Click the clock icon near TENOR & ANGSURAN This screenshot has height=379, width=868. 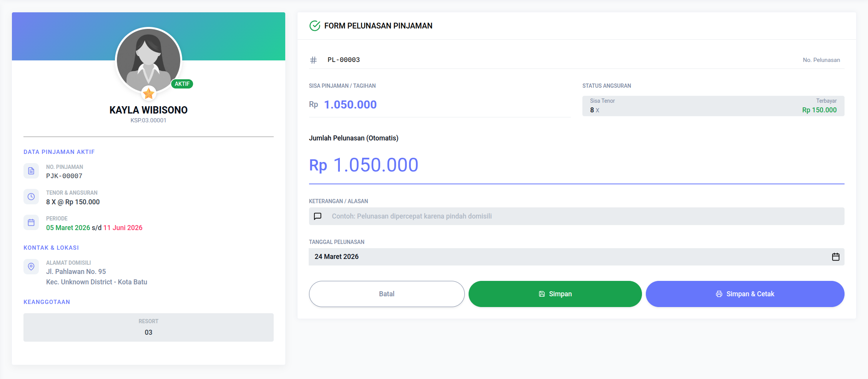point(31,197)
